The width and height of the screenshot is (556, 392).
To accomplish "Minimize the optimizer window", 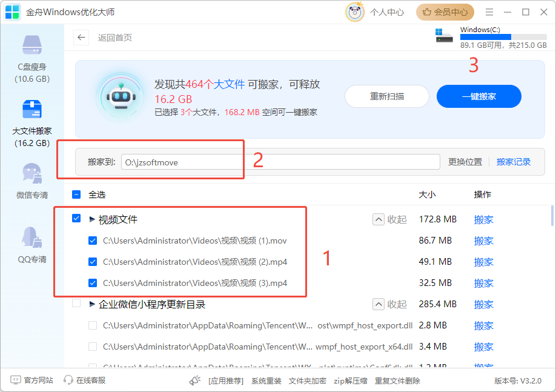I will [x=508, y=12].
